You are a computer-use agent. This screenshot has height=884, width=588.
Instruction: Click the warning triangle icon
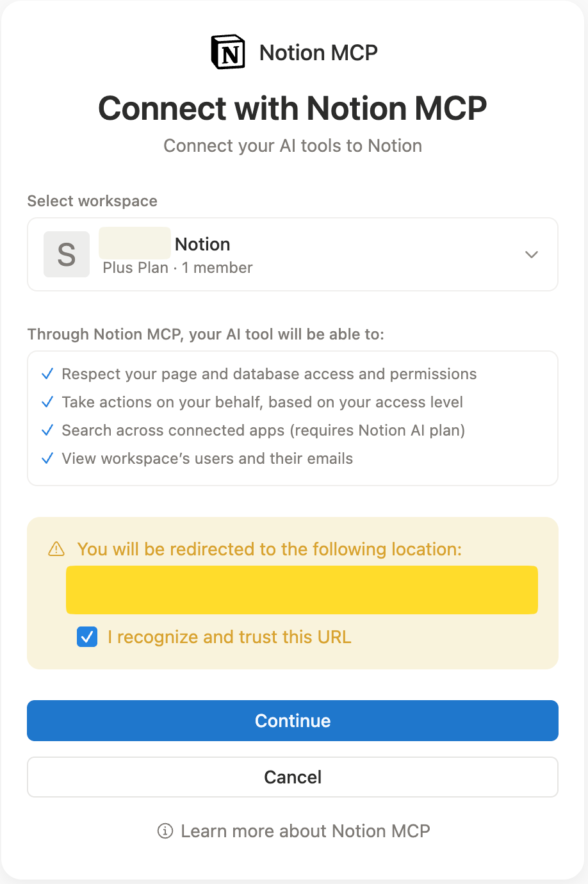pyautogui.click(x=56, y=549)
